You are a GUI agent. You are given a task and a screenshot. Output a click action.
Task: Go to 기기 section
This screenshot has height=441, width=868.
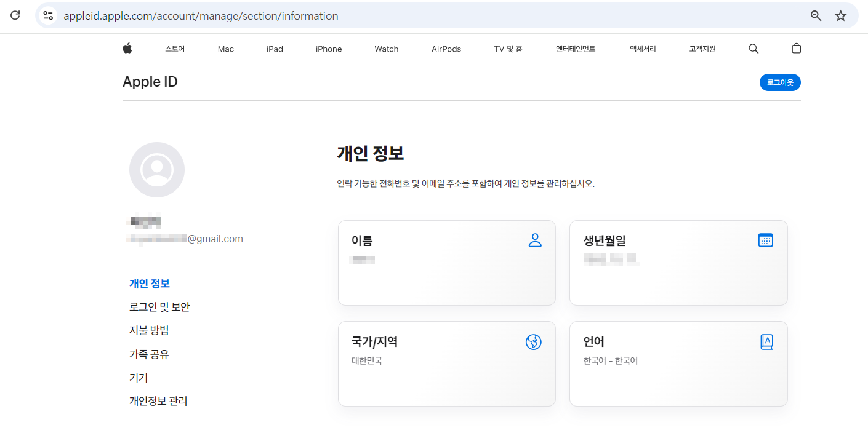139,378
